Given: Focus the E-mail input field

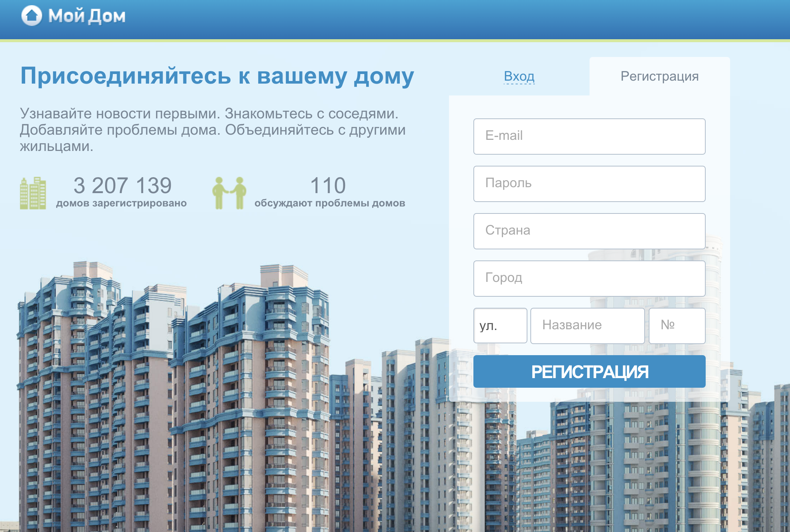Looking at the screenshot, I should click(589, 136).
